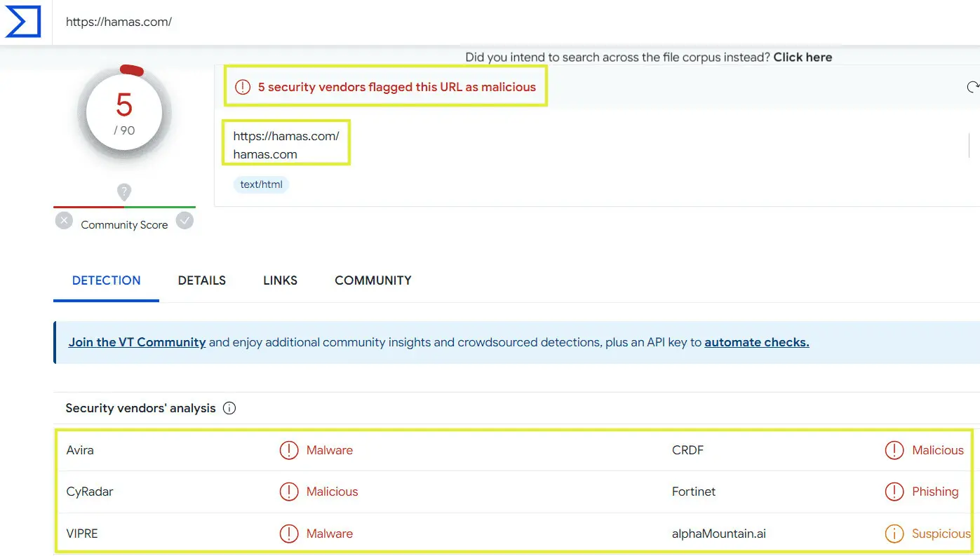980x556 pixels.
Task: Select the DETECTION tab
Action: (x=107, y=280)
